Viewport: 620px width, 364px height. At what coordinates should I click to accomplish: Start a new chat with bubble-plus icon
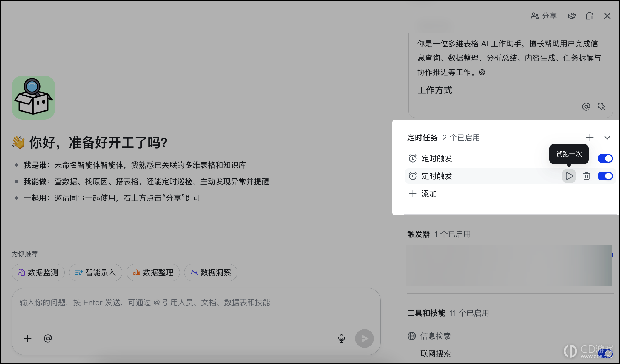[590, 16]
